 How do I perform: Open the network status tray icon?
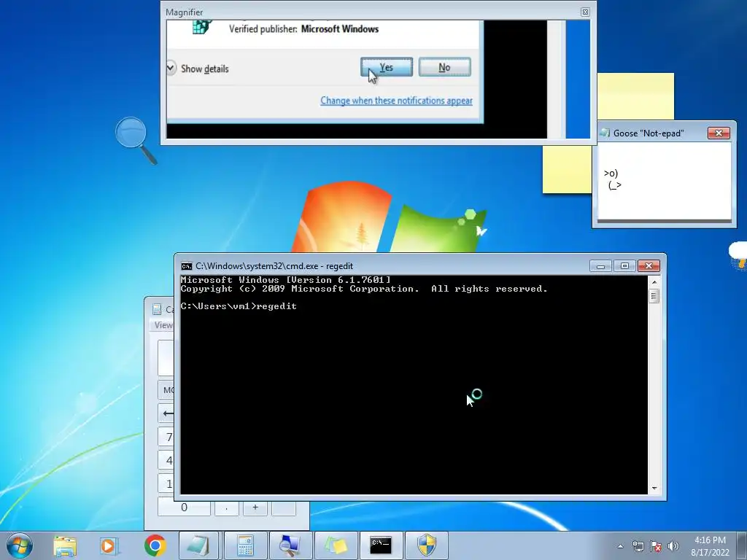(x=638, y=546)
